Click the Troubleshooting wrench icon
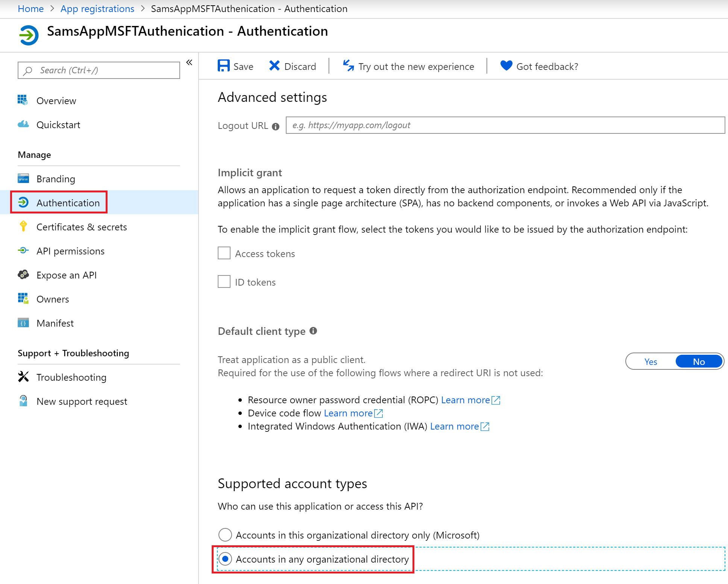728x584 pixels. [x=23, y=377]
